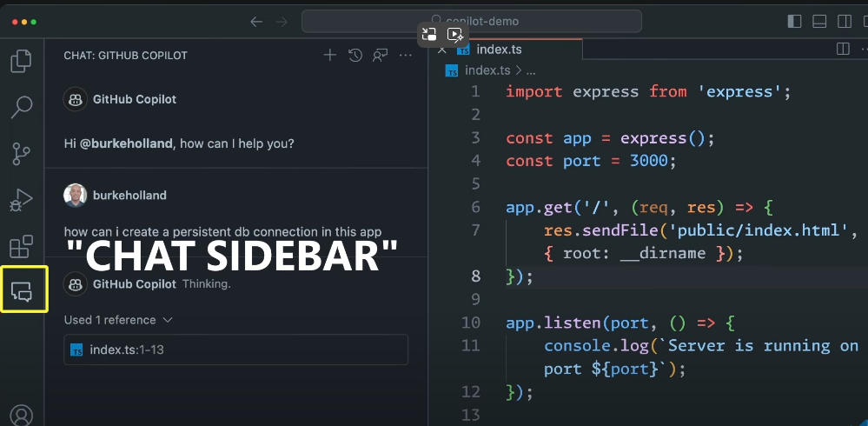Open chat panel more actions ellipsis
The height and width of the screenshot is (426, 868).
tap(406, 55)
